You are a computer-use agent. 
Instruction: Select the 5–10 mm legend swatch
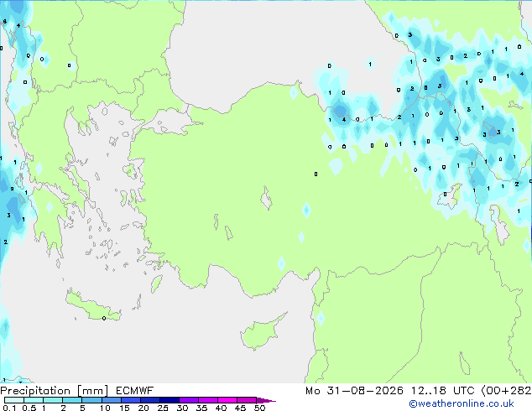click(91, 400)
